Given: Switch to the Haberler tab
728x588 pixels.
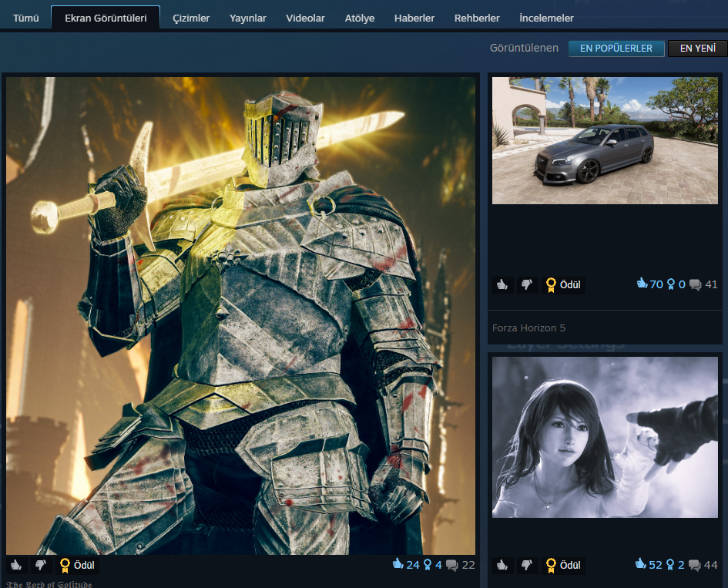Looking at the screenshot, I should tap(414, 18).
